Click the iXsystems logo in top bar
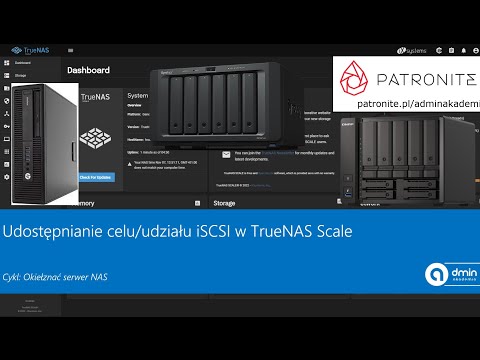Image resolution: width=480 pixels, height=360 pixels. coord(412,50)
